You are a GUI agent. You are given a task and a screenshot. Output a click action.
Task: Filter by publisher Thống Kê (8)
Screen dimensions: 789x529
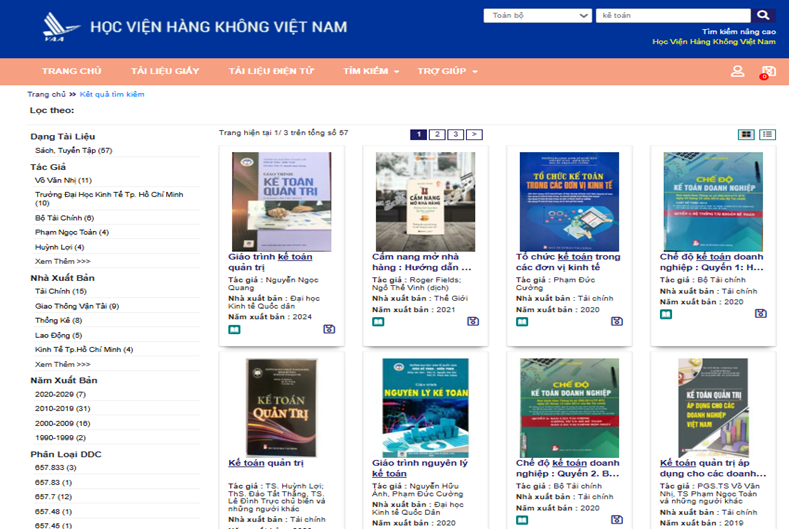58,320
